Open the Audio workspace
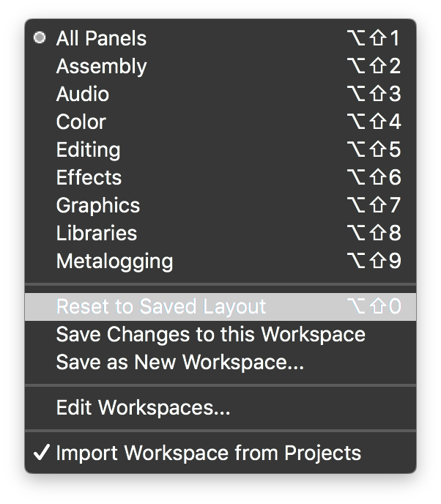 (x=83, y=94)
